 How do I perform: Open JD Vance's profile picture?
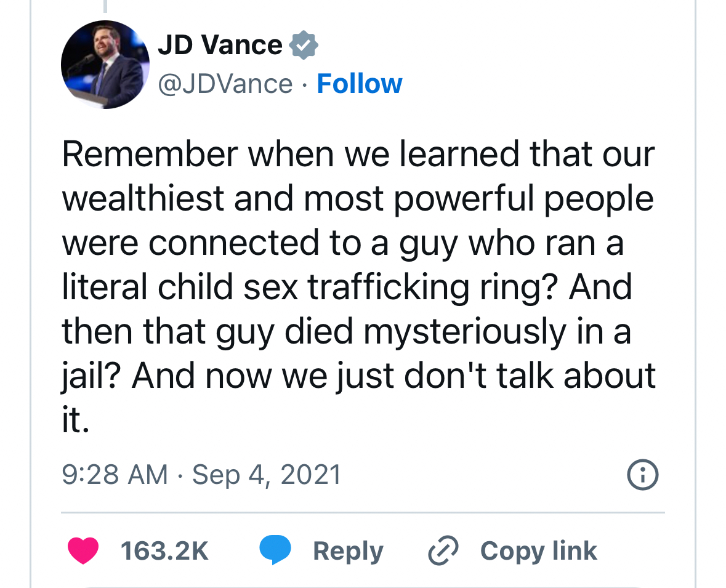coord(105,65)
